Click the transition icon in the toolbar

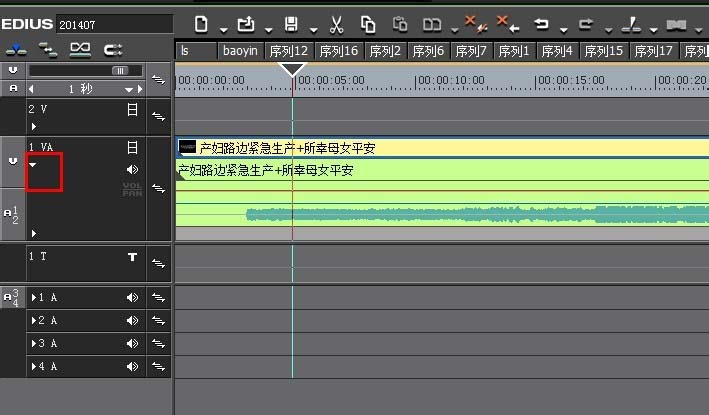[x=676, y=25]
